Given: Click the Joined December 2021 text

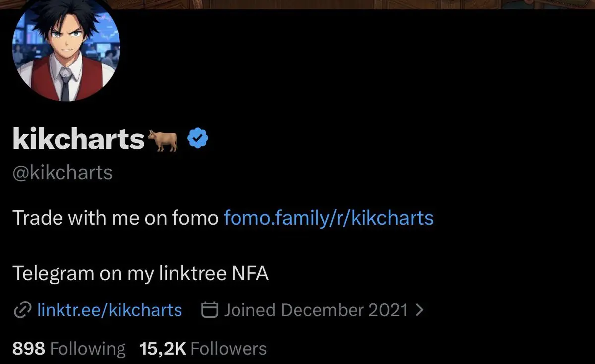Looking at the screenshot, I should click(x=316, y=310).
